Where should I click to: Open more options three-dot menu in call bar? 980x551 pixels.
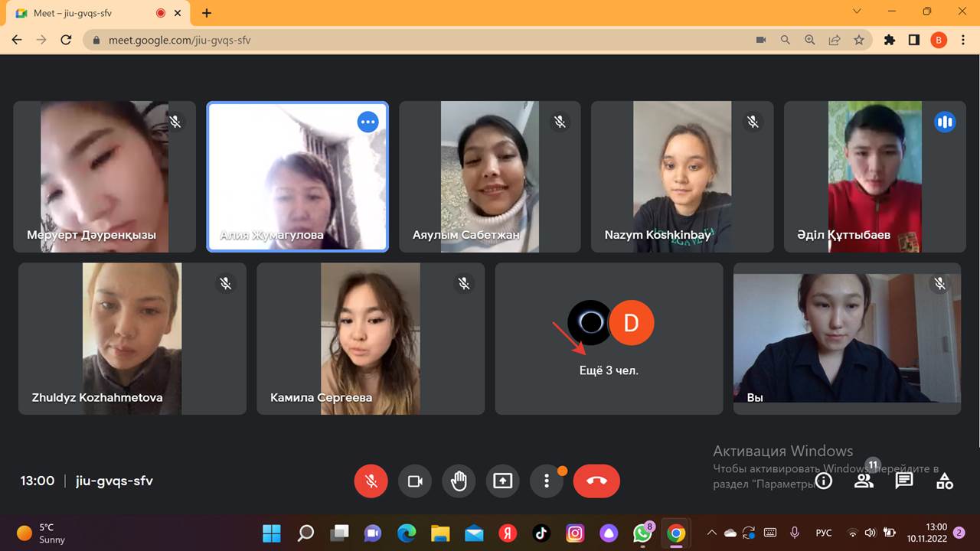click(x=547, y=481)
